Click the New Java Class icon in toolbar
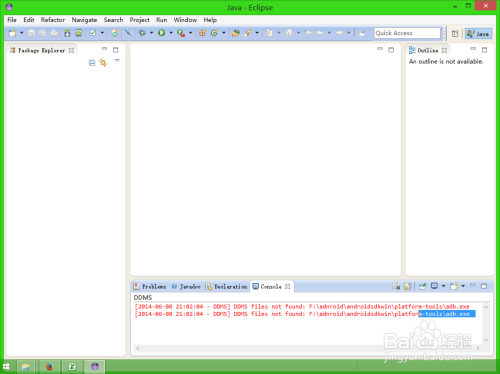The height and width of the screenshot is (374, 500). (x=214, y=33)
